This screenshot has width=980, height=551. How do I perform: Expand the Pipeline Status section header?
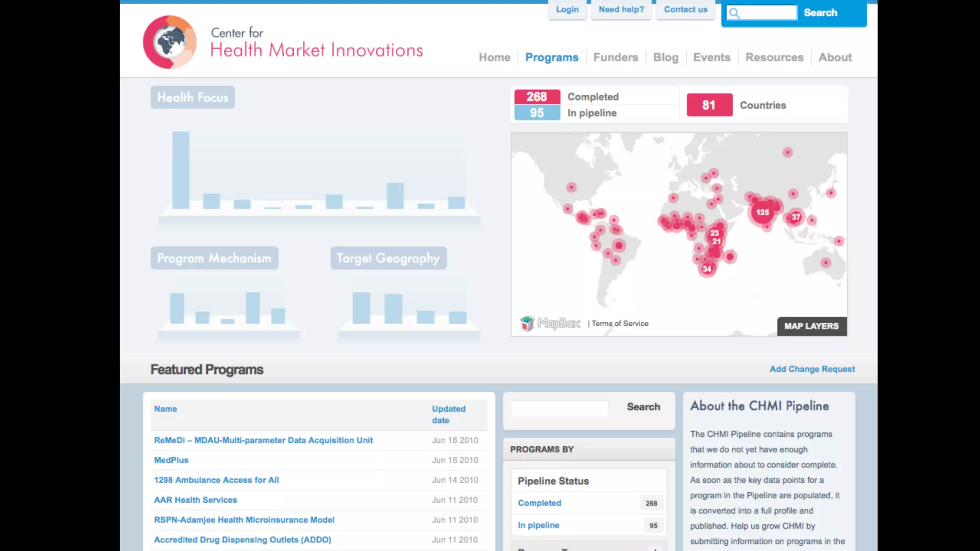point(553,481)
